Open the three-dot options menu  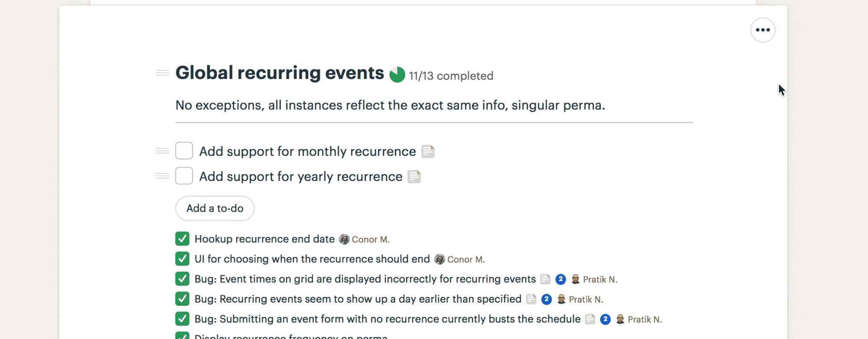click(763, 30)
